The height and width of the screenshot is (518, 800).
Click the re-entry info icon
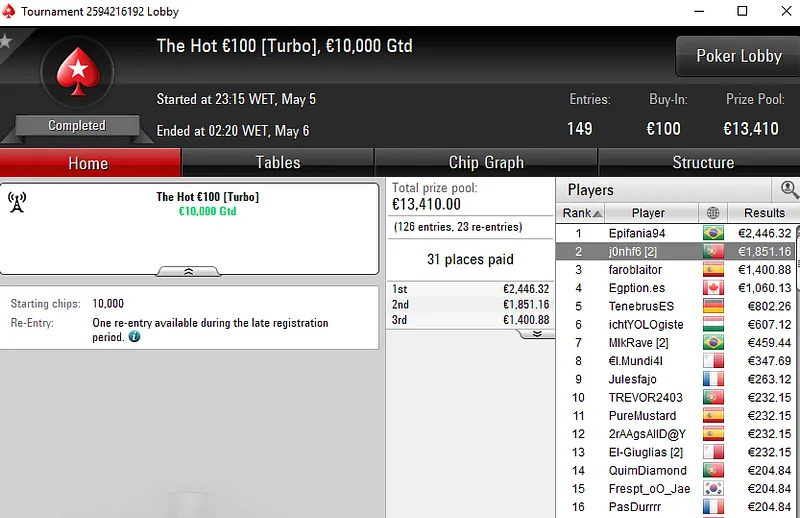(x=134, y=338)
